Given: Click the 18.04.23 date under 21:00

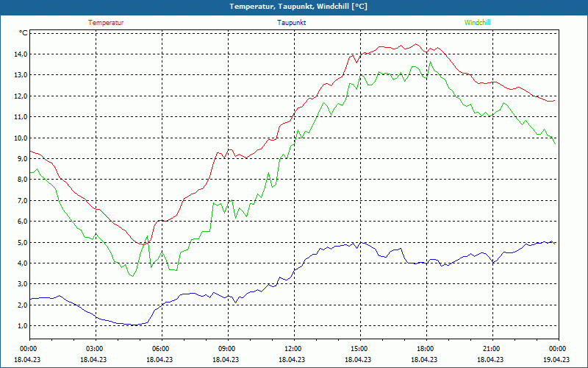Looking at the screenshot, I should pos(490,359).
